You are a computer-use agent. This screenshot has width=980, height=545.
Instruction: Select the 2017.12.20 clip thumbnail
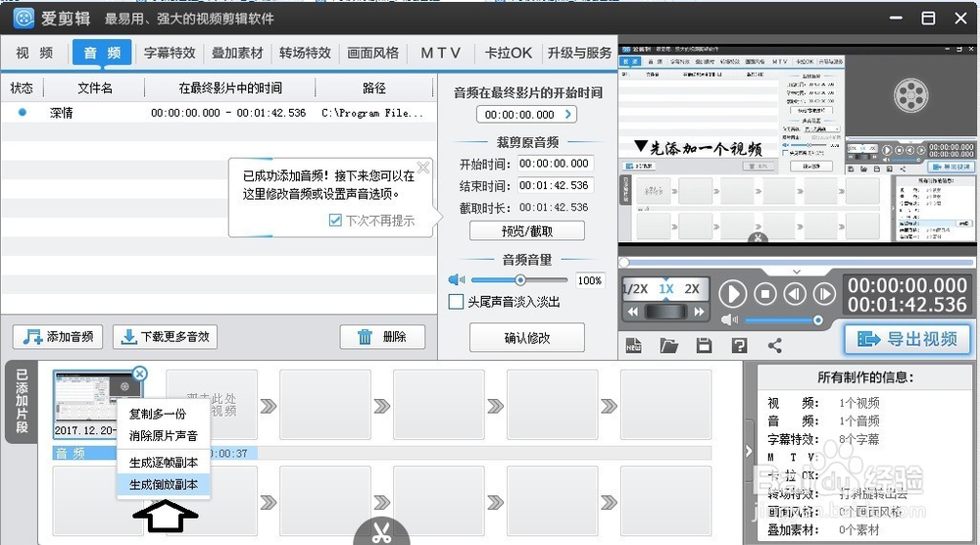(x=98, y=405)
